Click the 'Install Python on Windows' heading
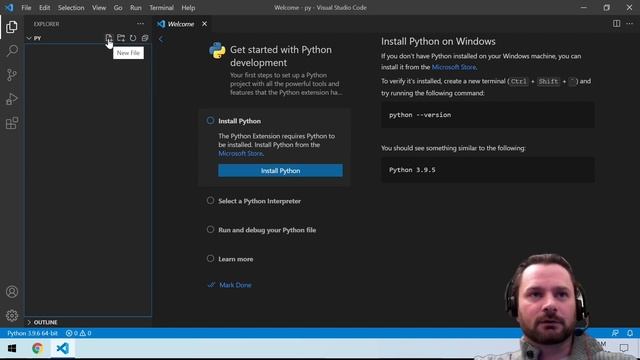 pos(438,41)
